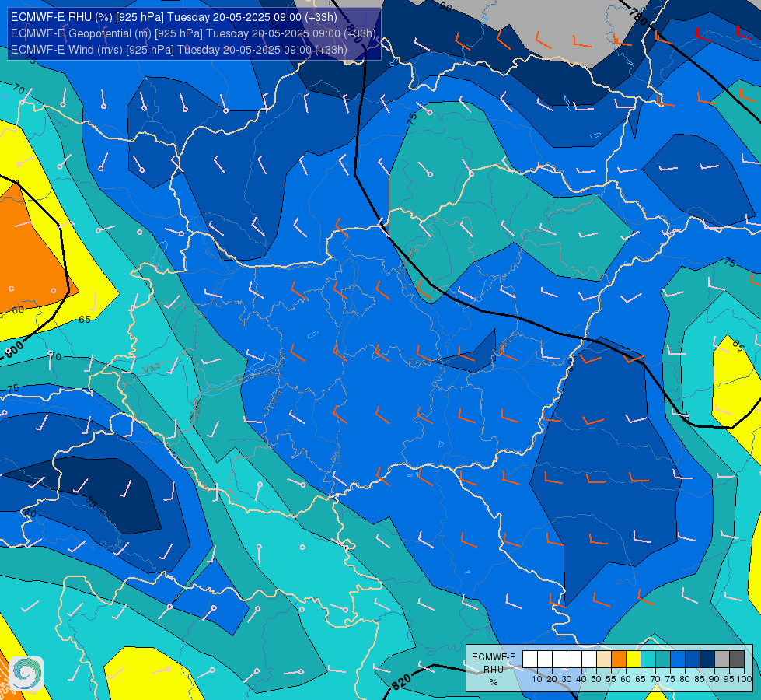Pick the navy 85-90% legend swatch
Screen dimensions: 761x700
[707, 659]
